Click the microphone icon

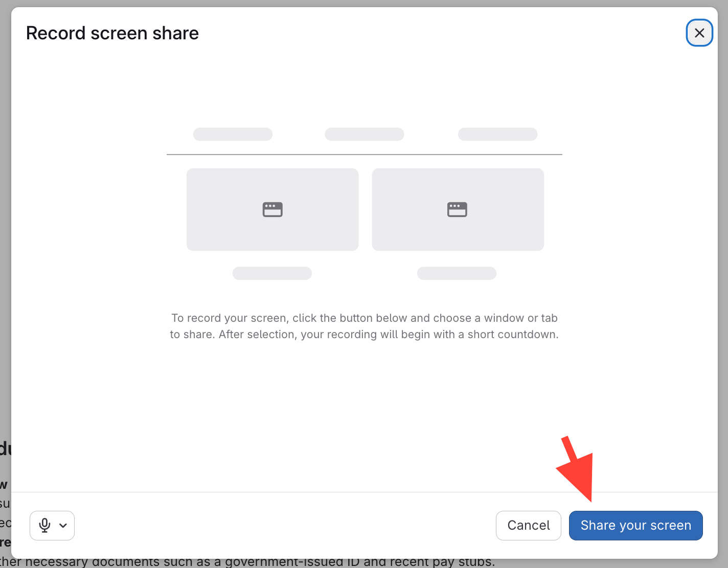point(45,525)
